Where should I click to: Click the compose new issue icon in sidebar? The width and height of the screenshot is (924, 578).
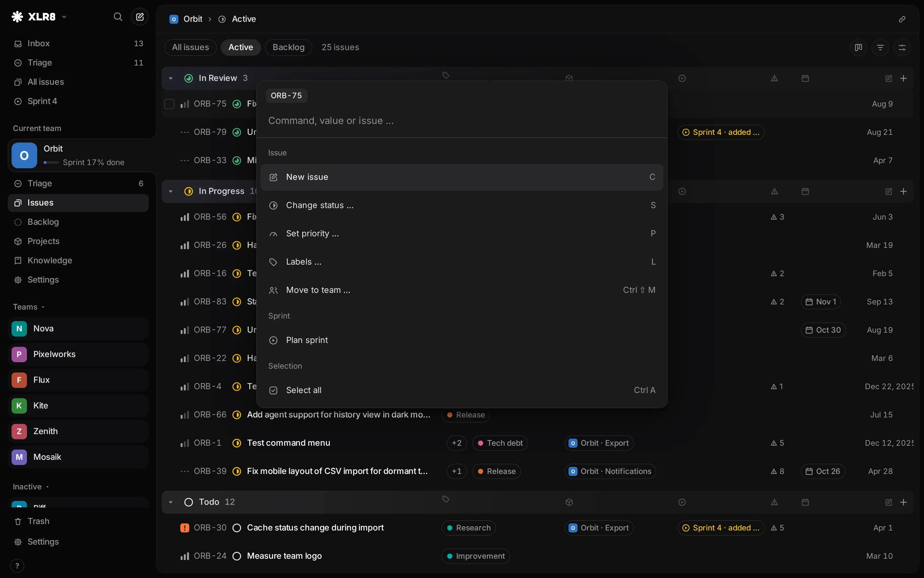140,17
